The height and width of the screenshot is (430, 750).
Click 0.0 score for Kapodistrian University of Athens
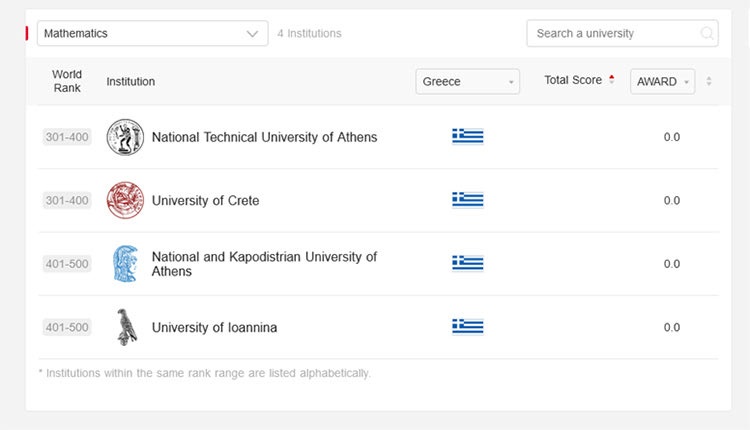[672, 264]
